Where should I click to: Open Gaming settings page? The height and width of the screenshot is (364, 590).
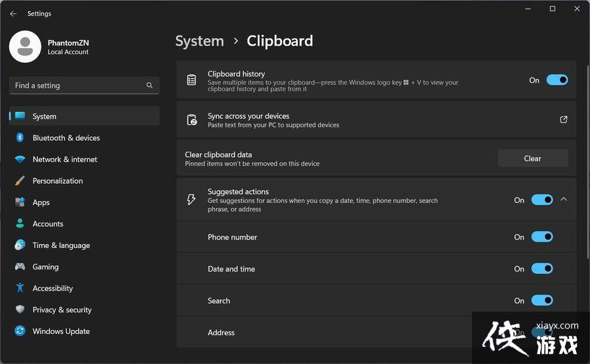point(85,266)
